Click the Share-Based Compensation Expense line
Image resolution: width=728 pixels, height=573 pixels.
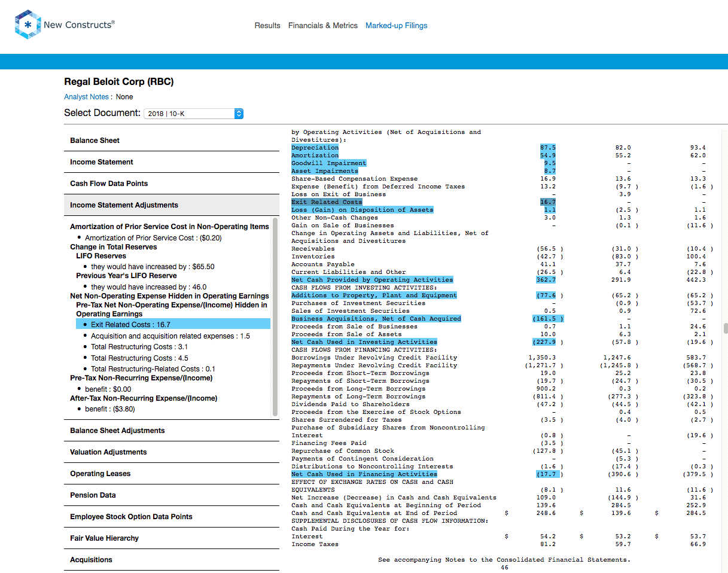pos(355,179)
